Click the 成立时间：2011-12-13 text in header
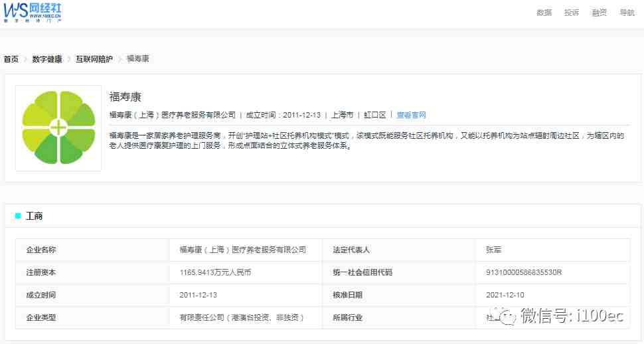Viewport: 644px width, 344px height. tap(283, 115)
